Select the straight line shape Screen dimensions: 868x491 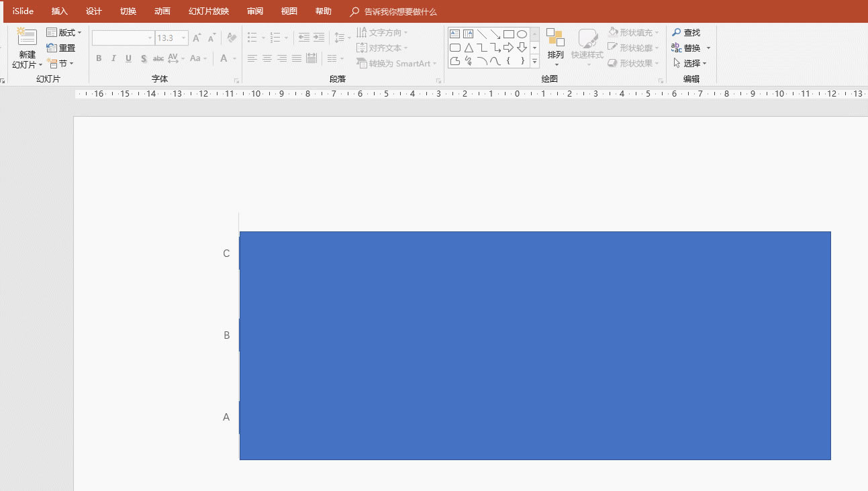[482, 34]
